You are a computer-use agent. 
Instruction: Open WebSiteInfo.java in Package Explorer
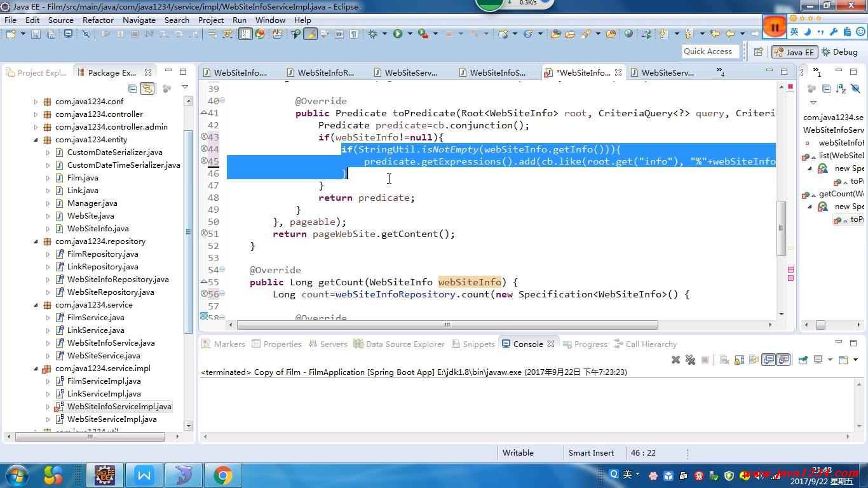point(98,228)
